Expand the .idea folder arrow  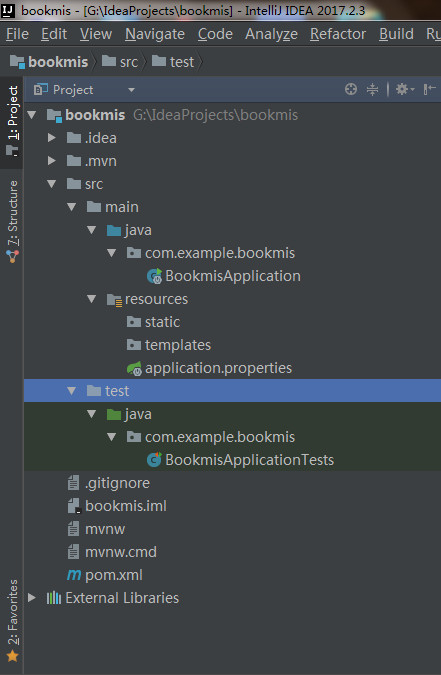(x=52, y=138)
